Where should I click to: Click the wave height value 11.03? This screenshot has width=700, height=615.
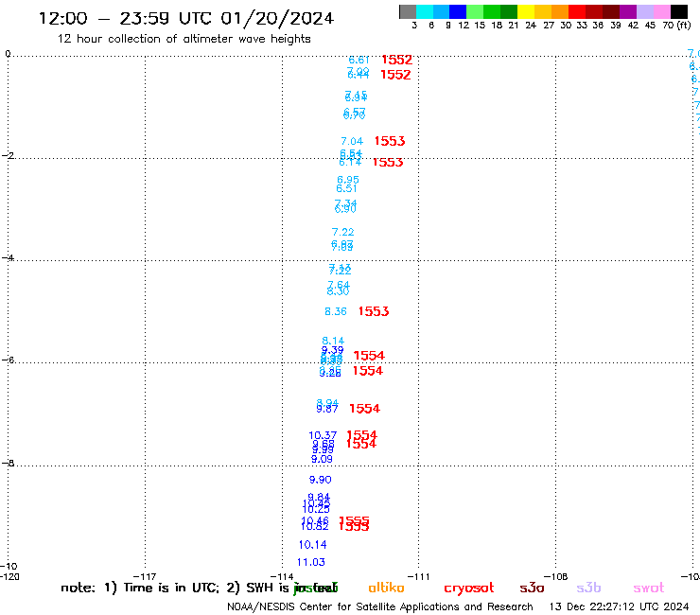pyautogui.click(x=310, y=562)
